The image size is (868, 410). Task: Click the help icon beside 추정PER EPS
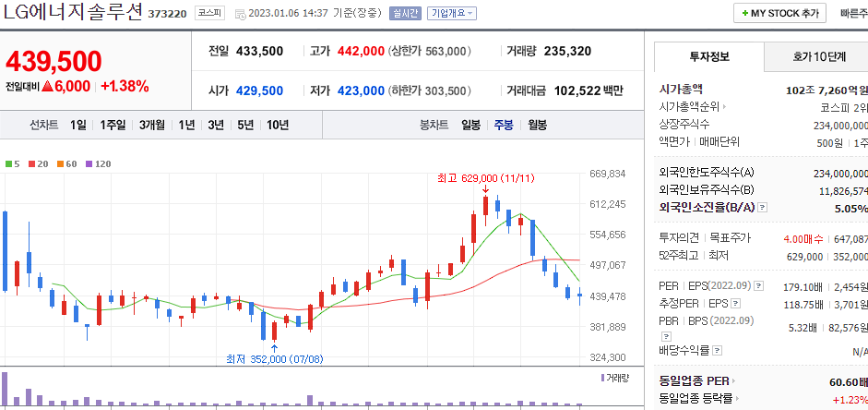(x=735, y=304)
